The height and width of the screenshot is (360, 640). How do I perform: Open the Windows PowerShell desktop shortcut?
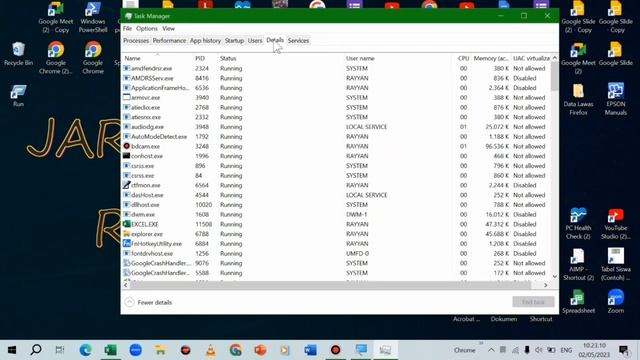(93, 17)
